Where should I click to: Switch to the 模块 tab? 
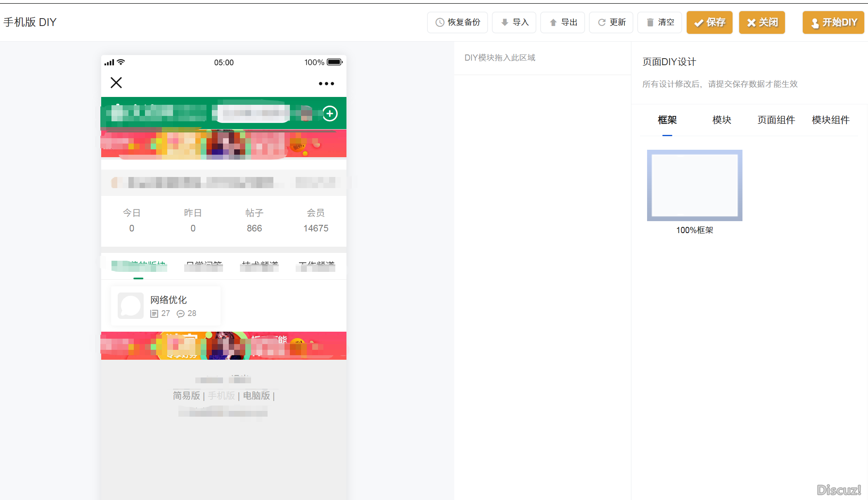point(722,120)
